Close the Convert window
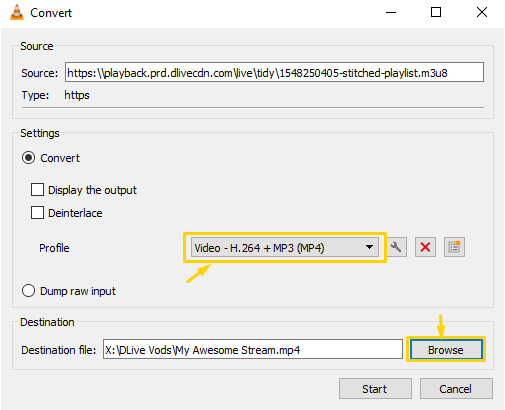Screen dimensions: 505x410 [x=482, y=13]
